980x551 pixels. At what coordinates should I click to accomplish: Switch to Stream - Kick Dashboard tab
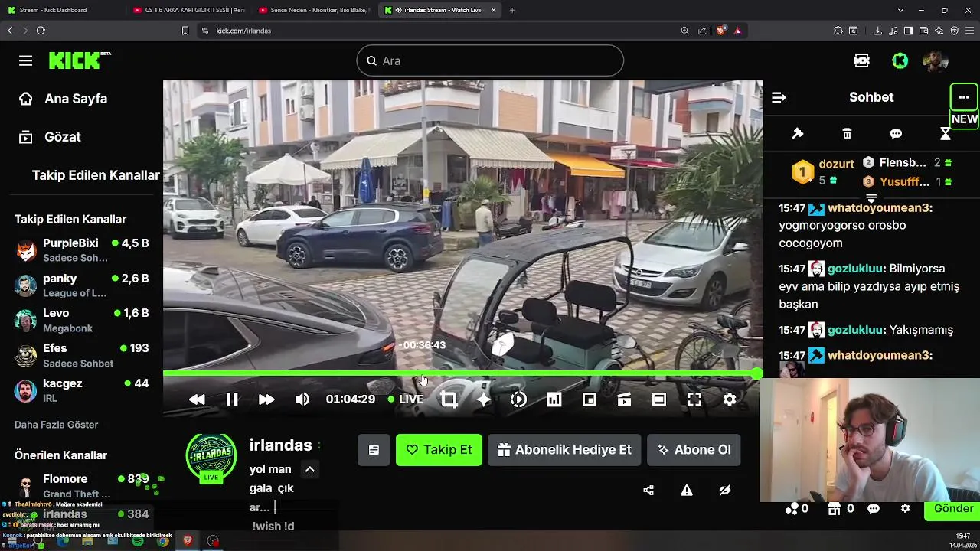61,10
